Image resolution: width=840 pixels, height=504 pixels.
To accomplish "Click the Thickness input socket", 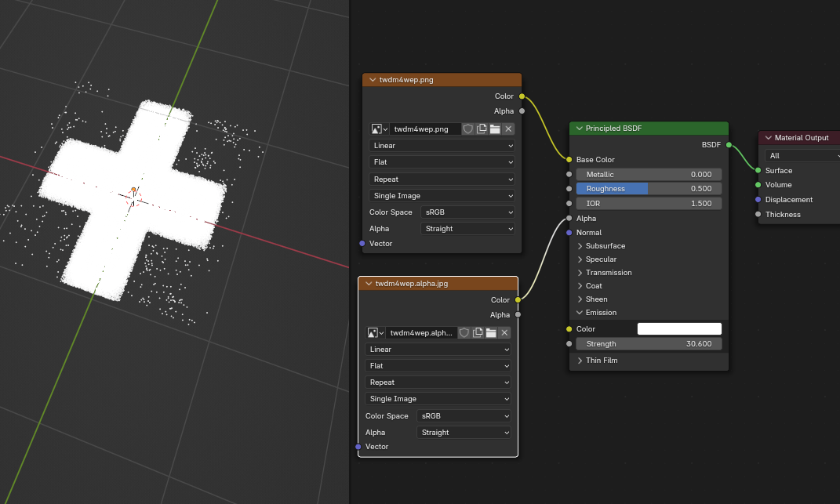I will (x=758, y=214).
